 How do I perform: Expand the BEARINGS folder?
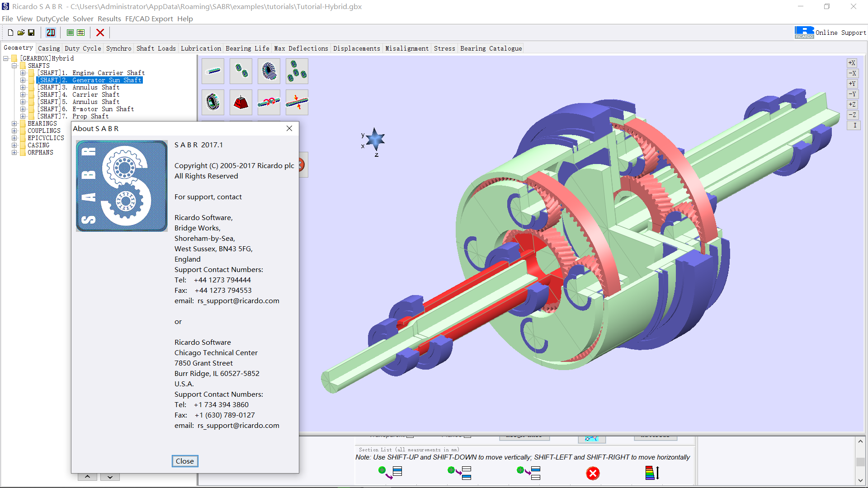coord(14,123)
